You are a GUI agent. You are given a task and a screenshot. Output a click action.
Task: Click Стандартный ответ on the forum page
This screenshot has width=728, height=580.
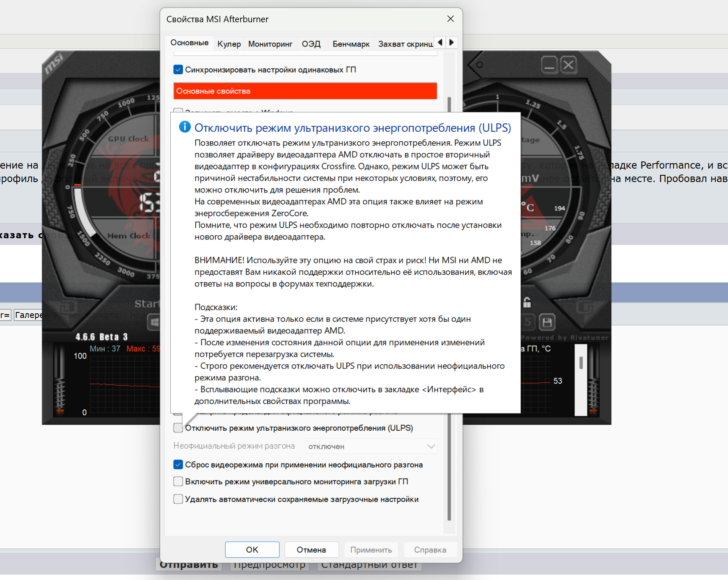tap(369, 564)
